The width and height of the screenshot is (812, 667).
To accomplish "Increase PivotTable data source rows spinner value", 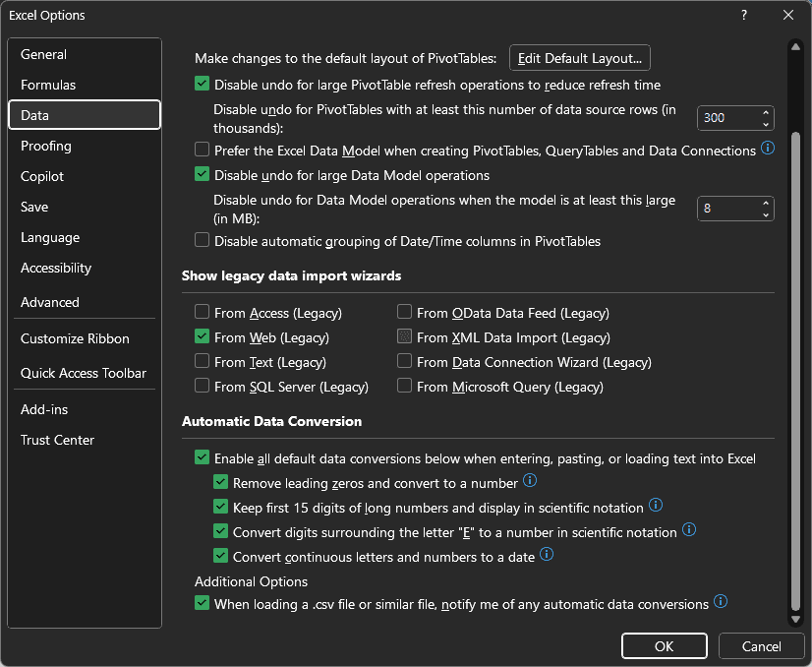I will click(x=766, y=112).
